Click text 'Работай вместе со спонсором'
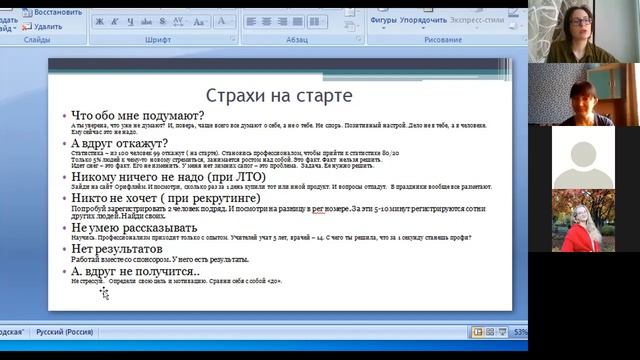Image resolution: width=640 pixels, height=360 pixels. [120, 259]
